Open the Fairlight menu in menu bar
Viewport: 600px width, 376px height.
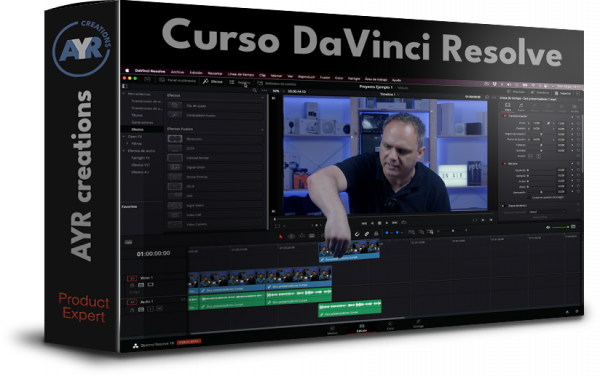pos(354,78)
